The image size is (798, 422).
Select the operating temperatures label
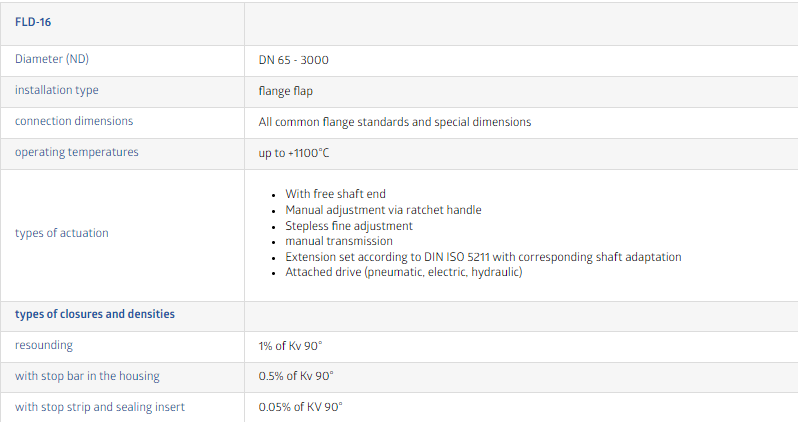click(77, 153)
